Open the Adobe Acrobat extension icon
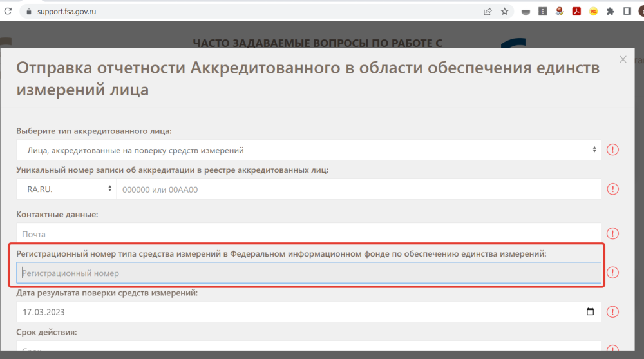 (x=577, y=12)
